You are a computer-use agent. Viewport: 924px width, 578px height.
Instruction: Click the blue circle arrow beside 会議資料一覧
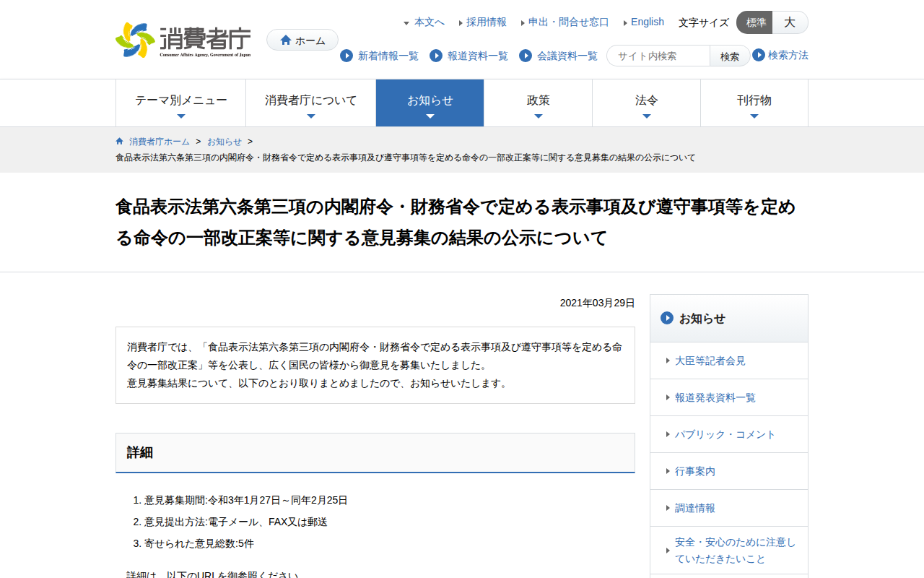(525, 56)
